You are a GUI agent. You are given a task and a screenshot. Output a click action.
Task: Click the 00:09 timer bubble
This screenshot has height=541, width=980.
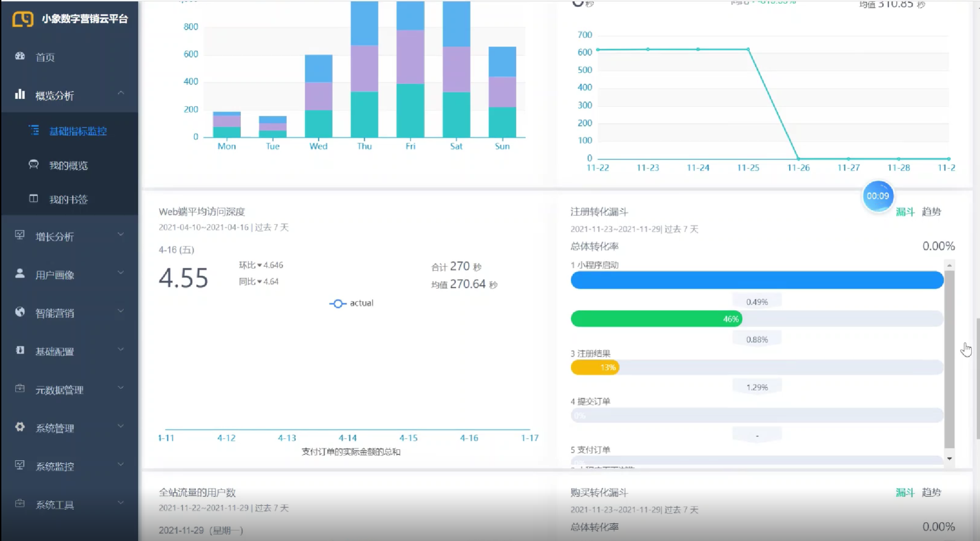(x=878, y=196)
